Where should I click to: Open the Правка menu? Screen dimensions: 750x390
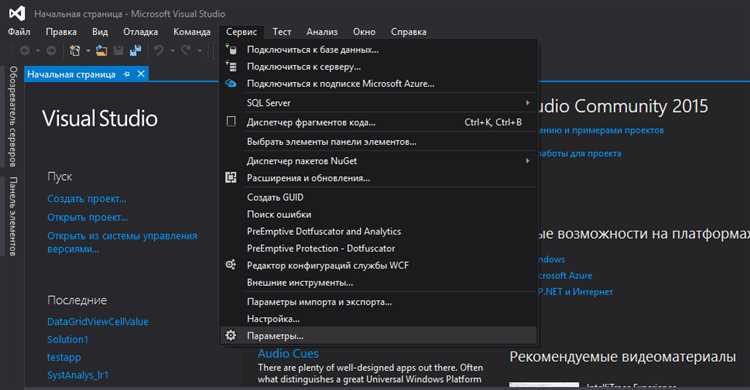tap(61, 32)
